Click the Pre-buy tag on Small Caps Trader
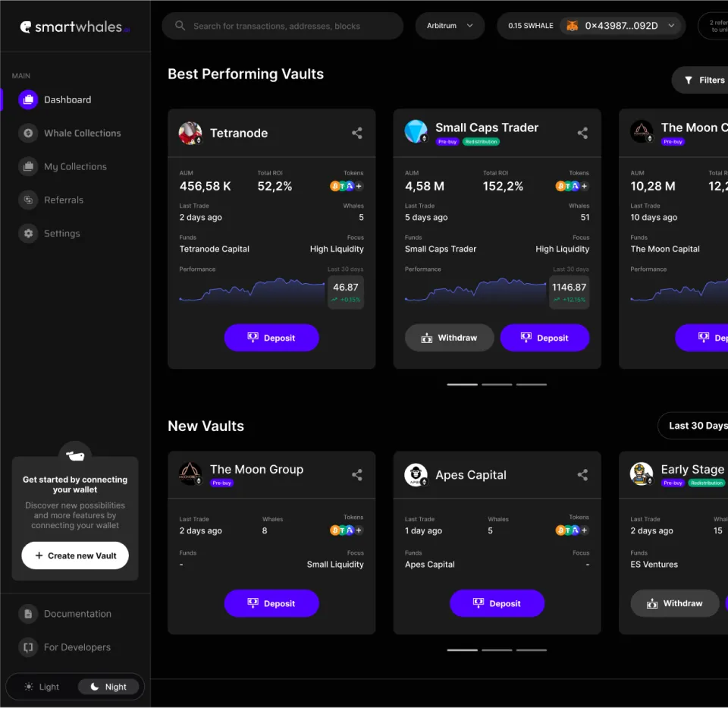The height and width of the screenshot is (708, 728). click(447, 142)
